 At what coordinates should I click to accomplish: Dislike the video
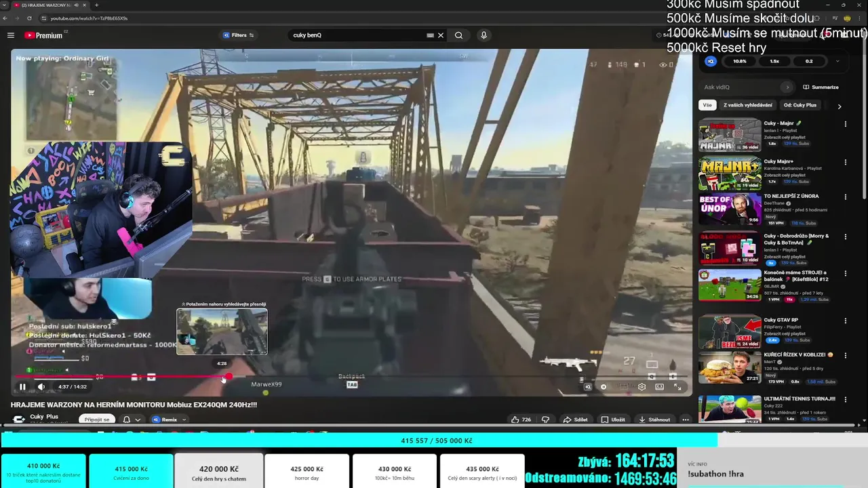[x=545, y=420]
